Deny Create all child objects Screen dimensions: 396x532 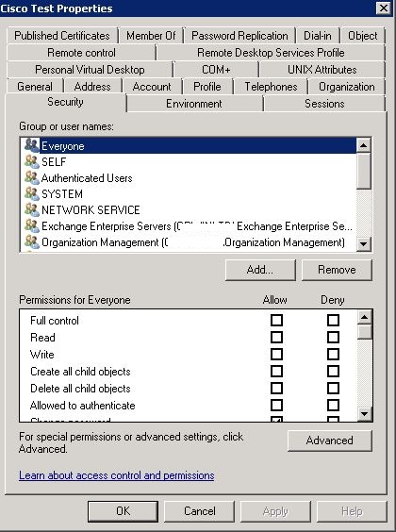click(333, 371)
